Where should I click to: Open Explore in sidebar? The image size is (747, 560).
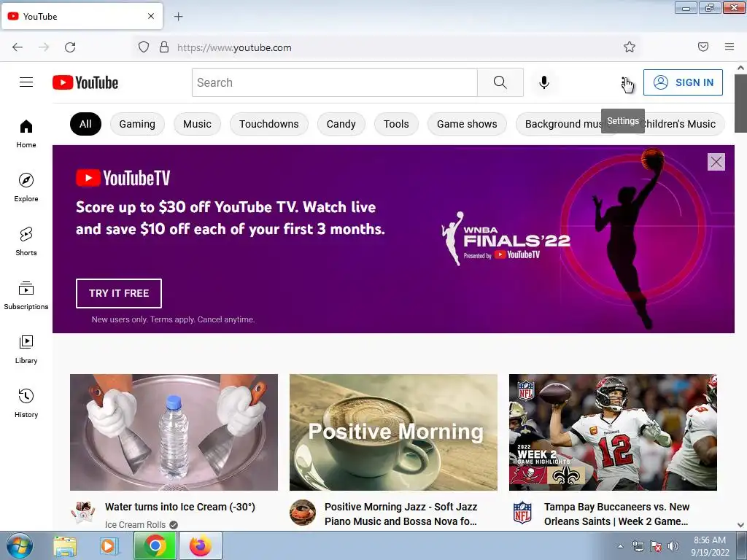(26, 187)
